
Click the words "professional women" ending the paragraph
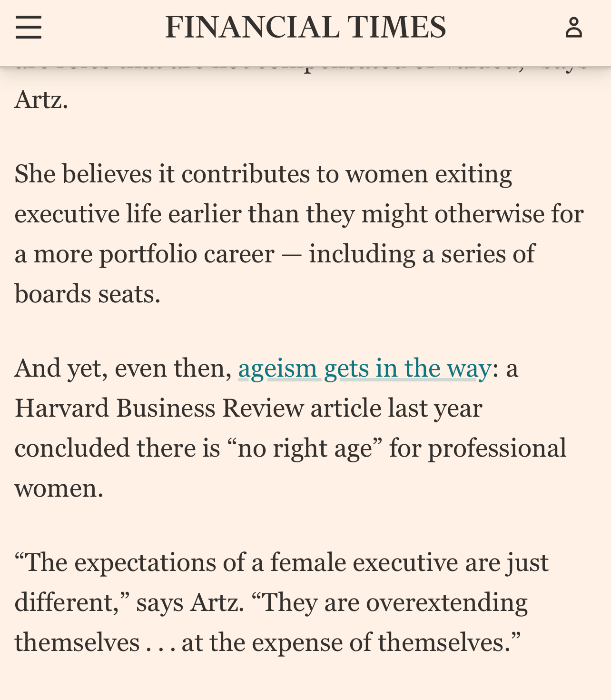[x=497, y=449]
